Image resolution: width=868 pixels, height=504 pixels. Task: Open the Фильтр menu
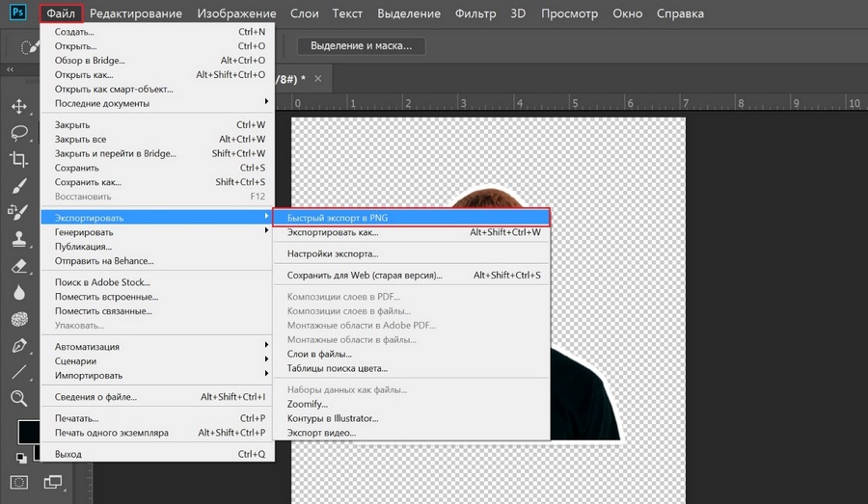tap(476, 14)
